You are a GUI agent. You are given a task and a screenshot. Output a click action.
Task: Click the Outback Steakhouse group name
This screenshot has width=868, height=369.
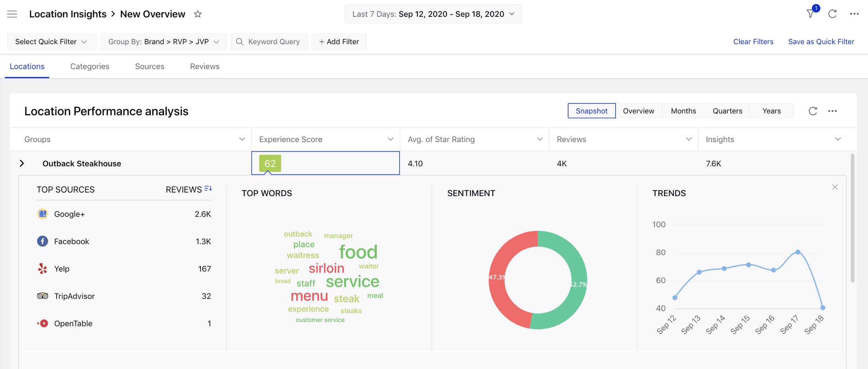82,163
